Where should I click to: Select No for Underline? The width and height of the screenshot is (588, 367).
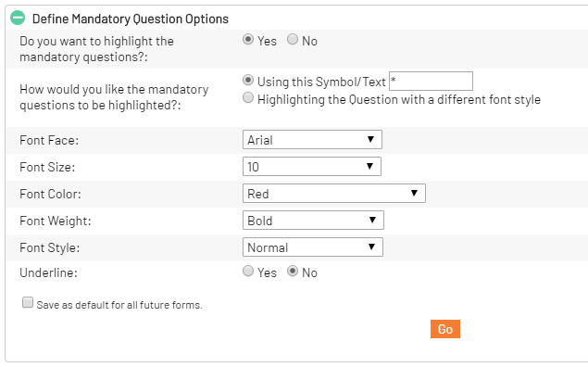click(293, 271)
